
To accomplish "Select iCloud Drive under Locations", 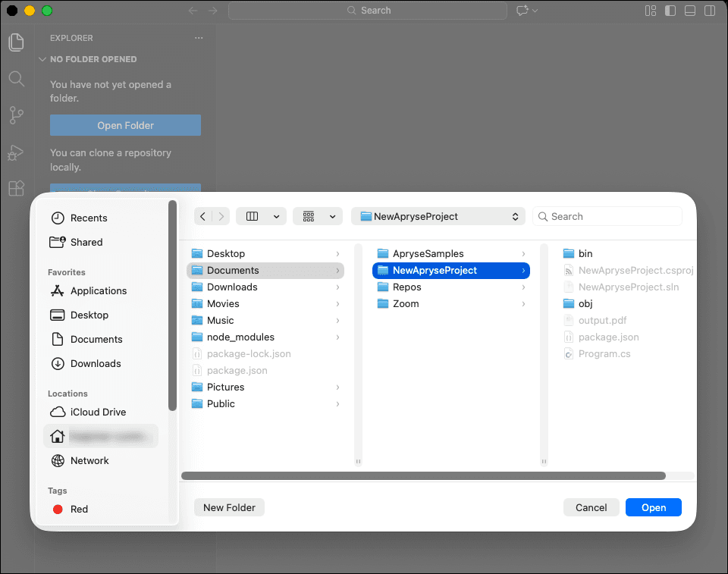I will (x=98, y=412).
